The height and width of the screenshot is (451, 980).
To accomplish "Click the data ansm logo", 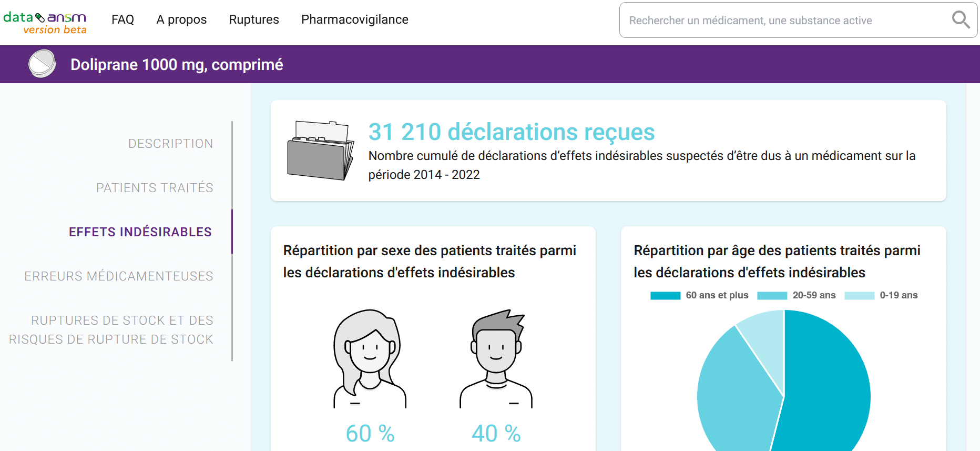I will (x=45, y=23).
